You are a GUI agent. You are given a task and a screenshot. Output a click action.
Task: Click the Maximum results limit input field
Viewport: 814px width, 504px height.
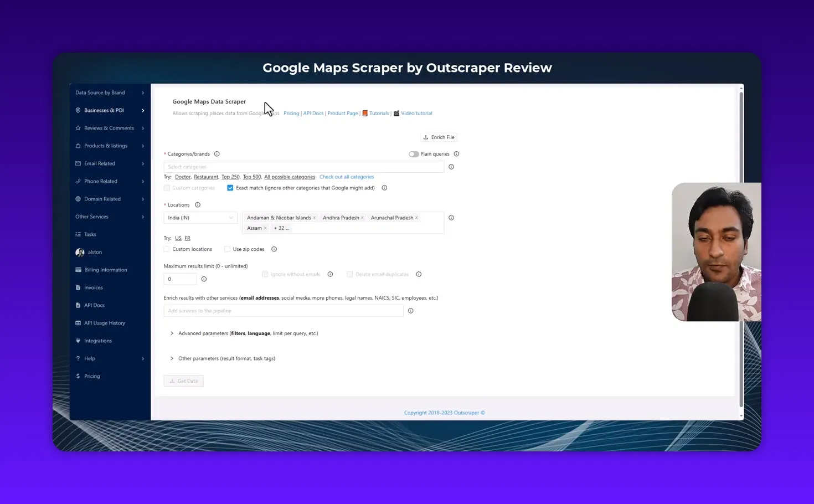179,279
